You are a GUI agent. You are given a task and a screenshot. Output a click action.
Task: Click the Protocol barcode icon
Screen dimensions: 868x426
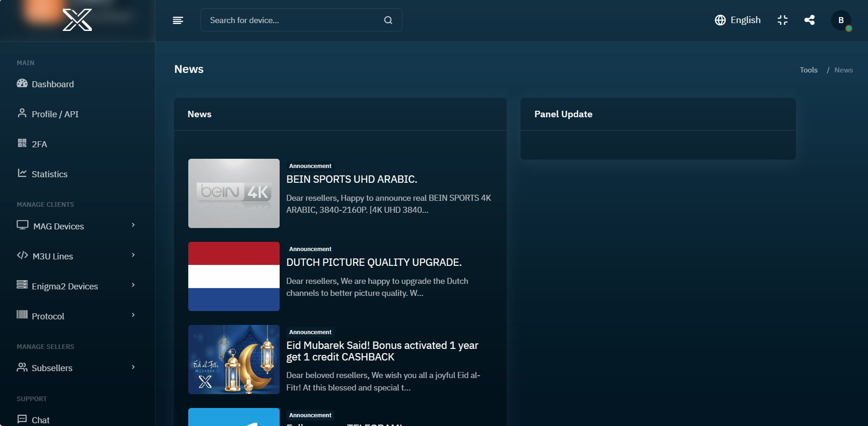[x=22, y=315]
